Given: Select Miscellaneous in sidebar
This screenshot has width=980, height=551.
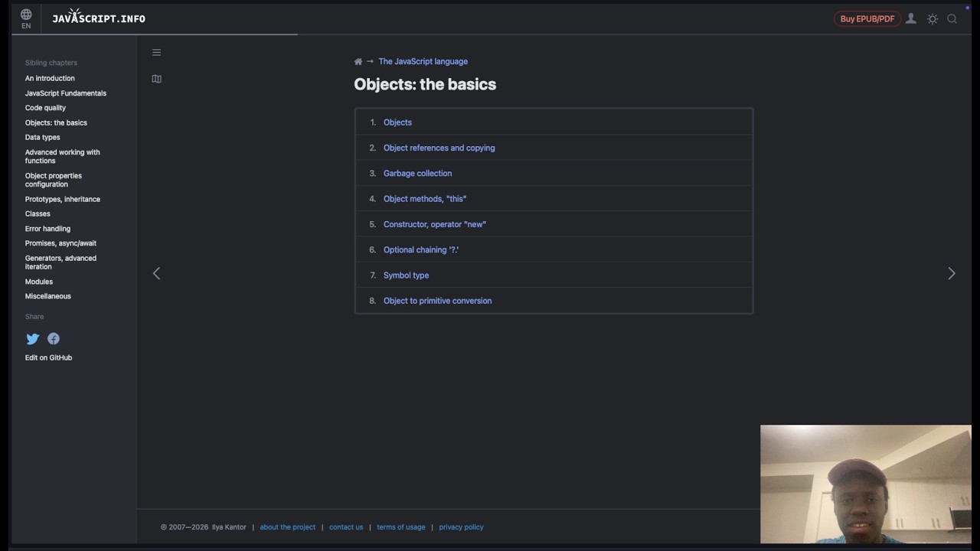Looking at the screenshot, I should [x=47, y=296].
